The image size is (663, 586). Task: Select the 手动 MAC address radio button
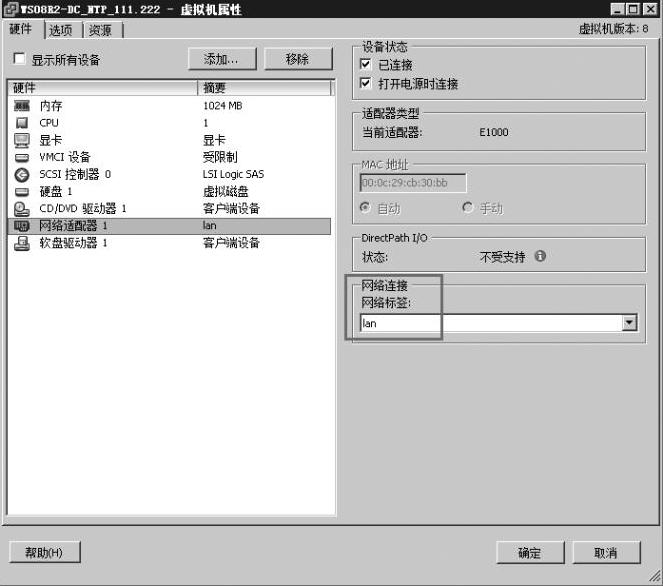pos(468,208)
